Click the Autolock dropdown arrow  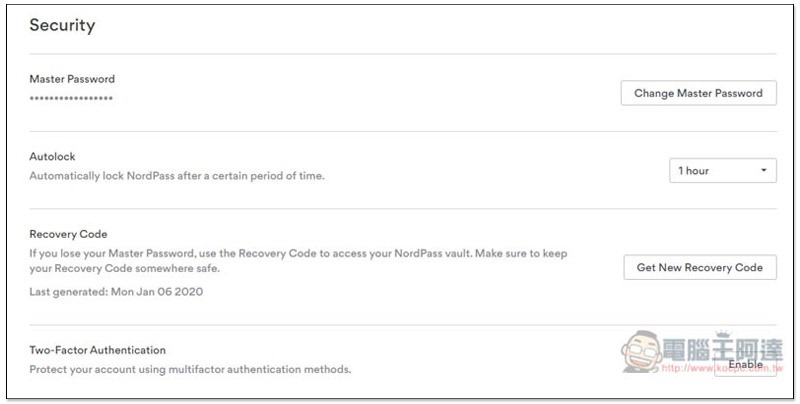coord(763,170)
